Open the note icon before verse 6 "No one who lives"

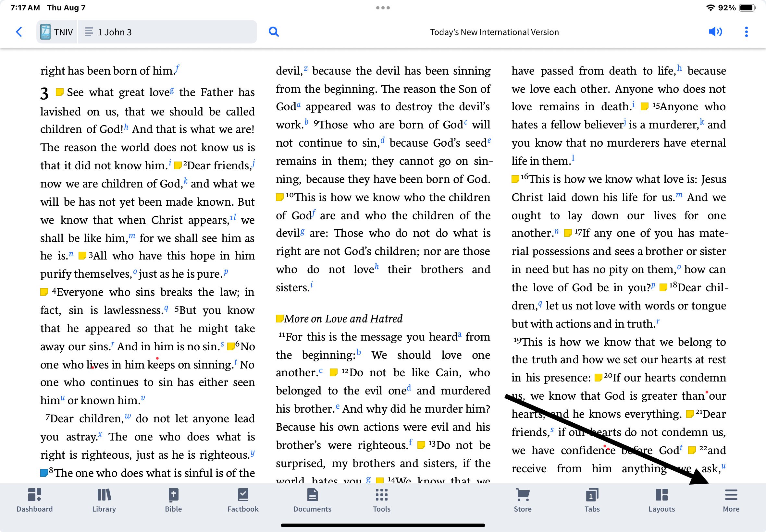click(231, 346)
